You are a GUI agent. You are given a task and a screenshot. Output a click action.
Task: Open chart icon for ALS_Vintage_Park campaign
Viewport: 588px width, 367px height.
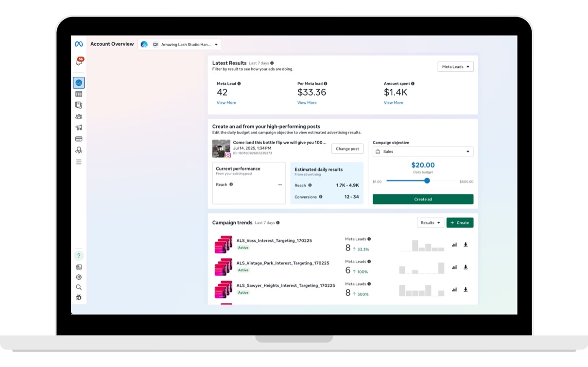click(454, 267)
